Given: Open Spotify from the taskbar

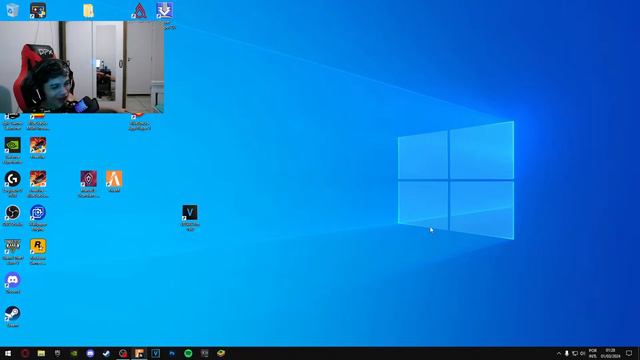Looking at the screenshot, I should tap(188, 353).
